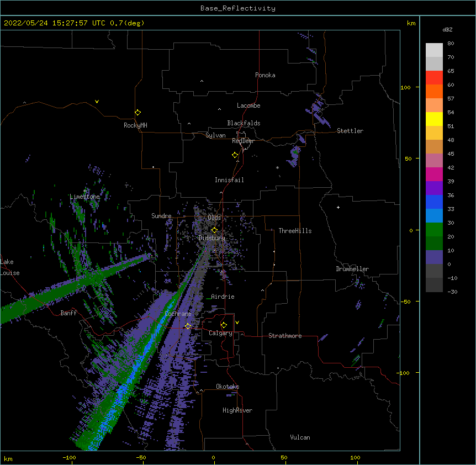Click the yellow station marker above RockyMH
The height and width of the screenshot is (465, 476).
click(x=138, y=113)
